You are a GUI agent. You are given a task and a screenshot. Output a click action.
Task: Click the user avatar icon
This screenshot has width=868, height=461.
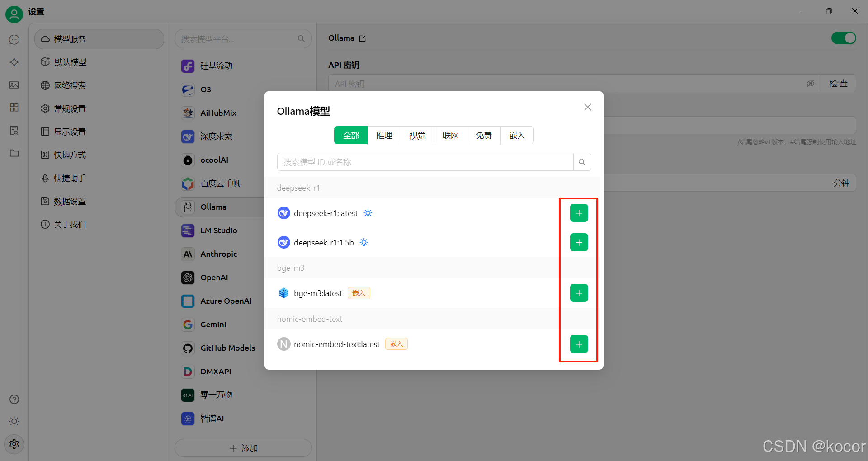click(14, 14)
